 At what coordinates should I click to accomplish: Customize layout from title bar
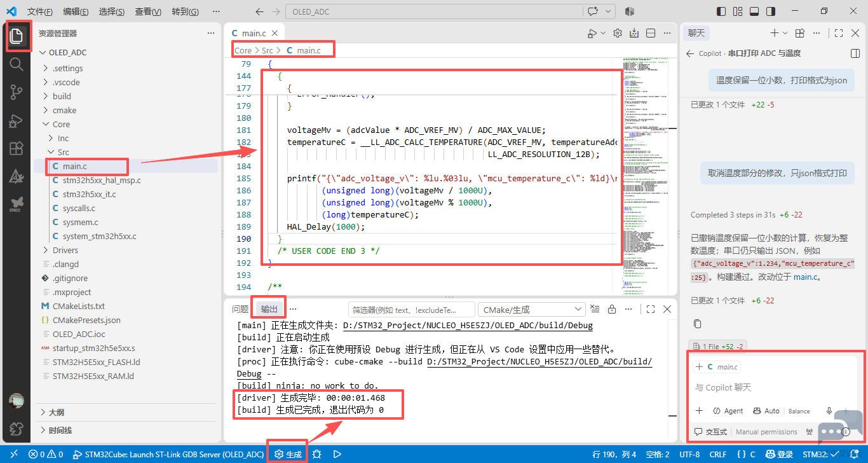(738, 11)
